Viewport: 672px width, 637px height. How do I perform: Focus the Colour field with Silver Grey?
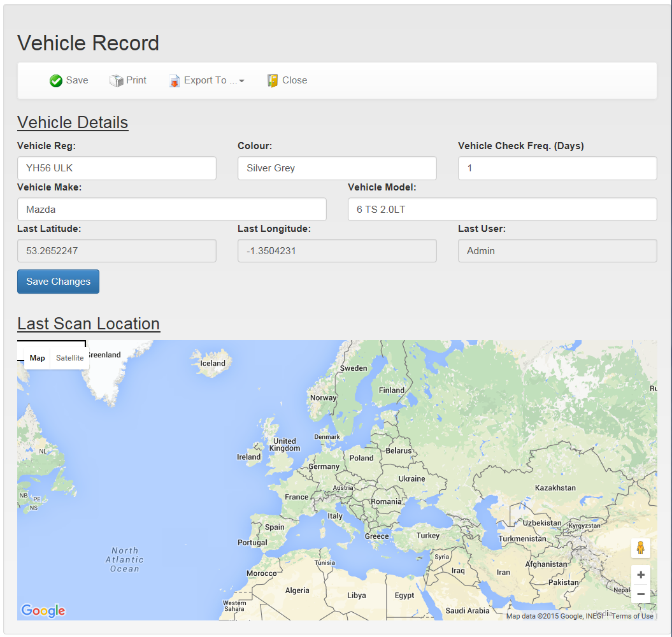coord(338,168)
